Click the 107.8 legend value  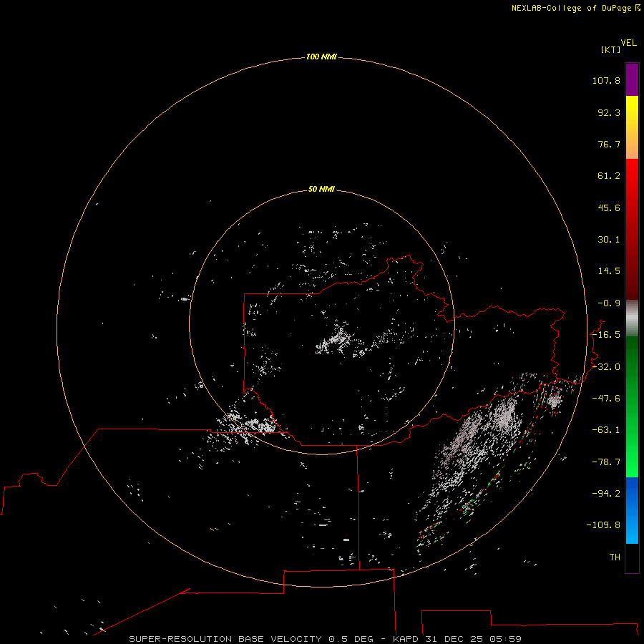[606, 80]
